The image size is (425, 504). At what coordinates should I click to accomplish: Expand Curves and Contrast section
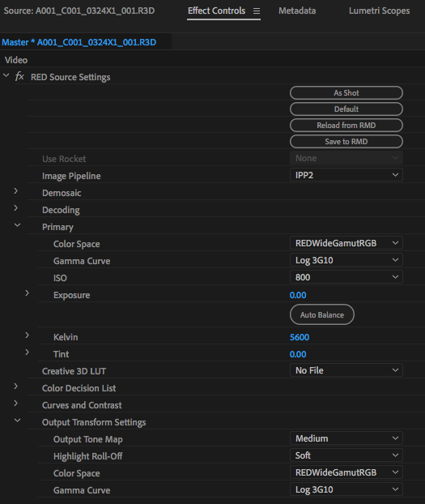[15, 404]
